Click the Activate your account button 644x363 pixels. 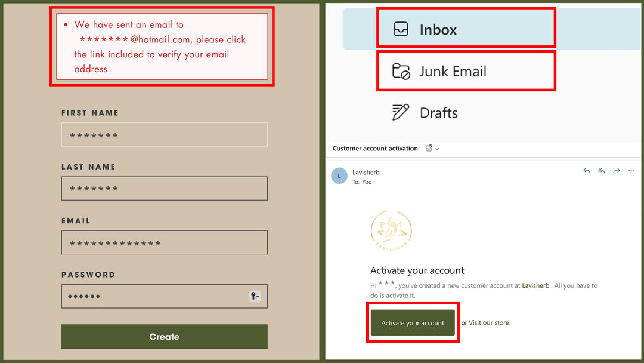tap(413, 323)
